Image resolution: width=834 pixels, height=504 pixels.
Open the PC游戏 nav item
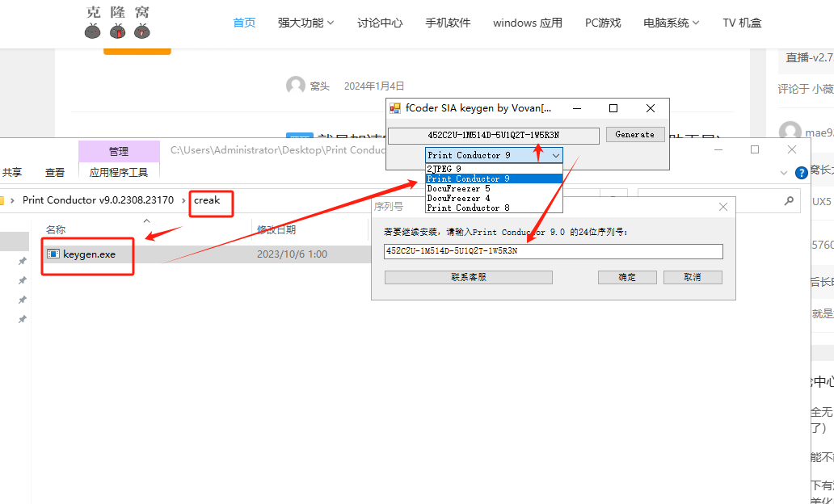(603, 23)
